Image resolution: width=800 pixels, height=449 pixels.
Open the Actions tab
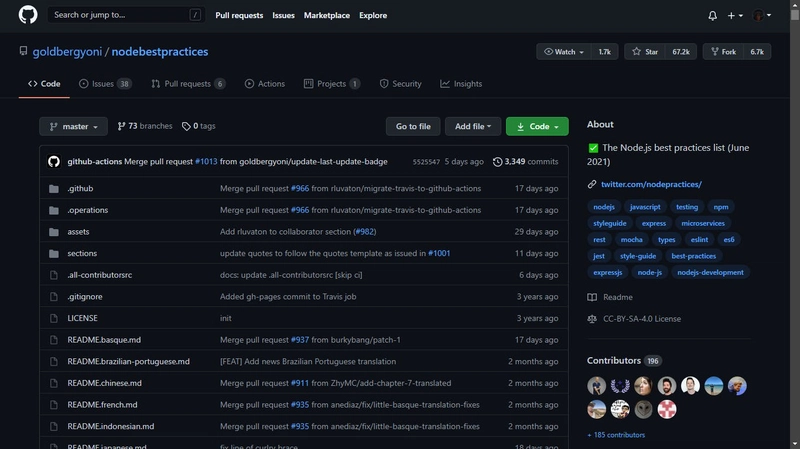(x=265, y=84)
